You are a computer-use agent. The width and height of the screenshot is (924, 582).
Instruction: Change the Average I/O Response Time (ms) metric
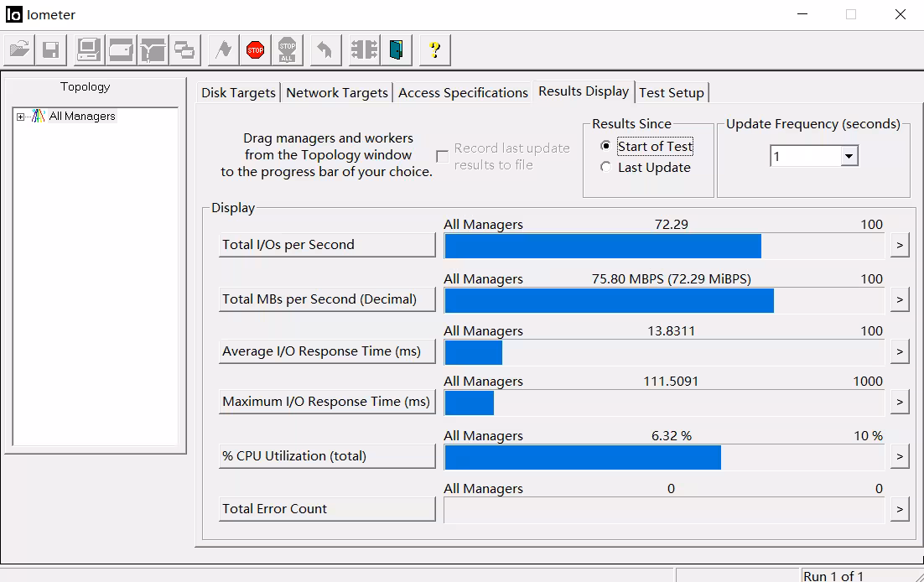(x=327, y=351)
